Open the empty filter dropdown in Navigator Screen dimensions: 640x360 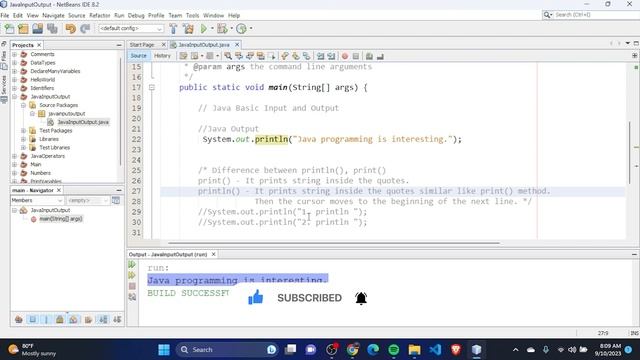point(87,200)
